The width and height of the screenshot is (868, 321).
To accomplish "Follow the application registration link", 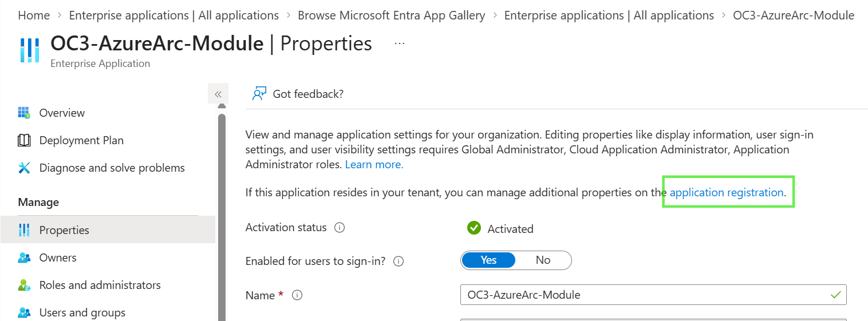I will click(x=728, y=192).
